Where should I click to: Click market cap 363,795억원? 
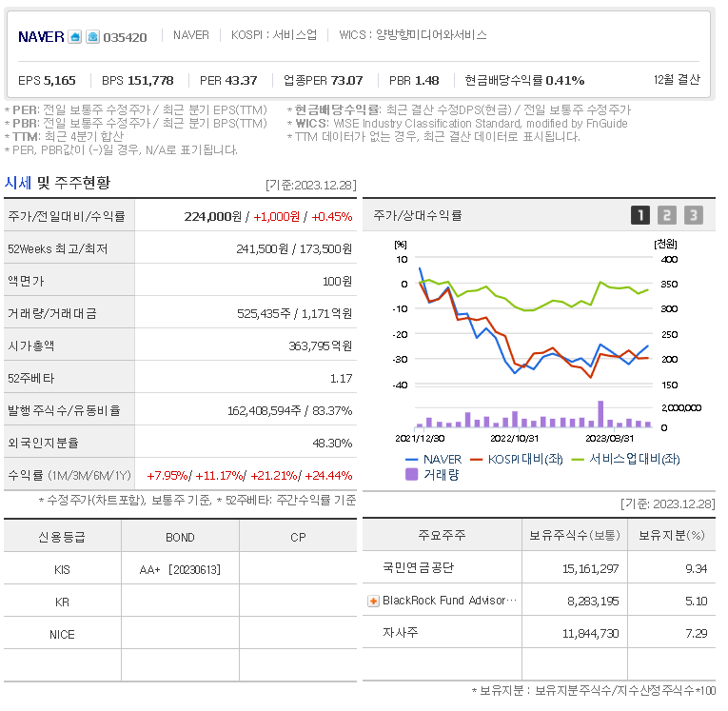coord(321,346)
